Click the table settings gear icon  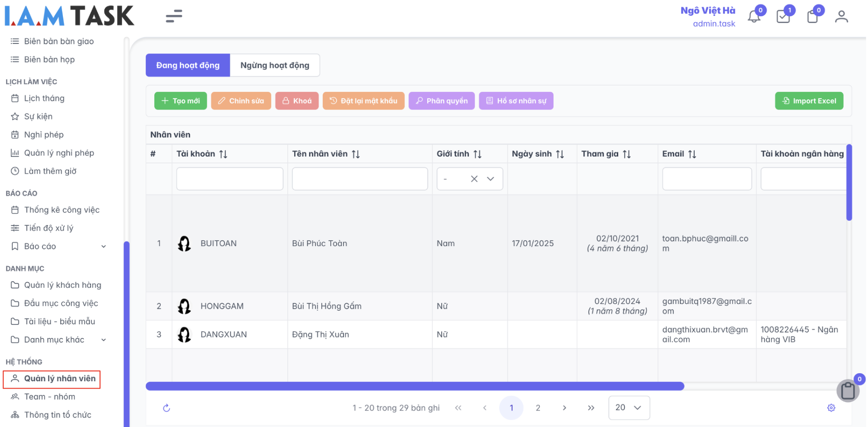[x=831, y=408]
